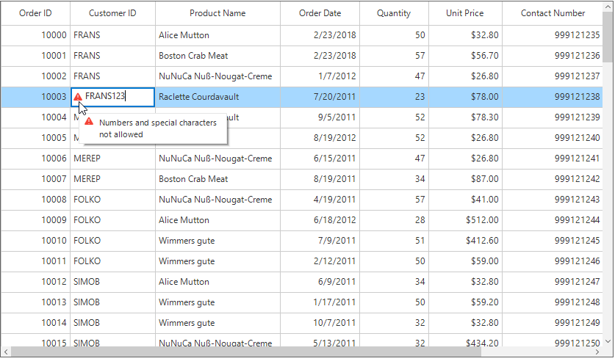Select the Order ID 10014 cell
Viewport: 615px width, 364px height.
[x=35, y=323]
